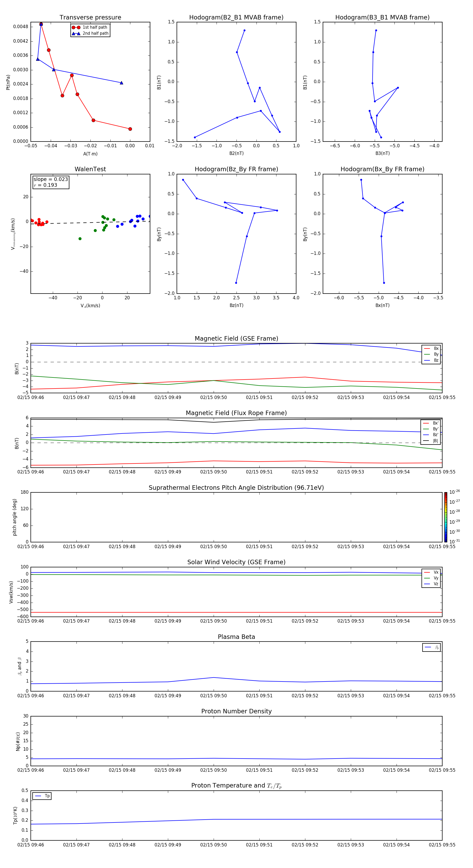Click the 'Proton Number Density' title
The height and width of the screenshot is (868, 473).
point(236,711)
